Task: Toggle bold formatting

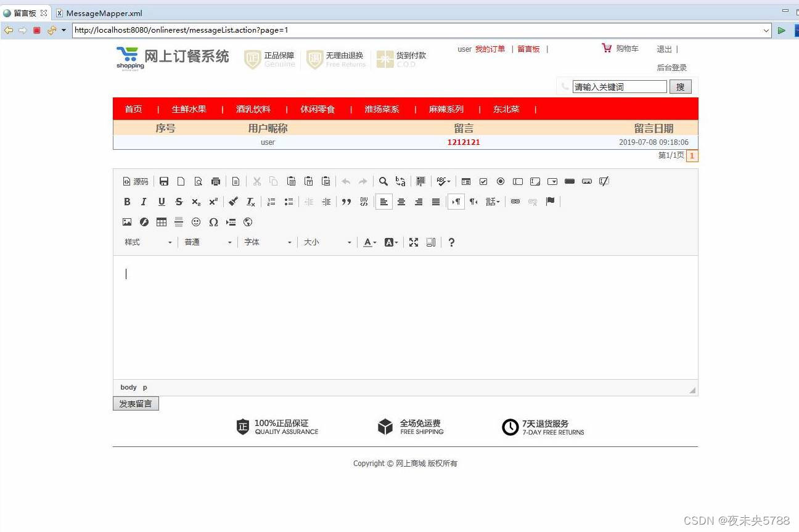Action: tap(127, 202)
